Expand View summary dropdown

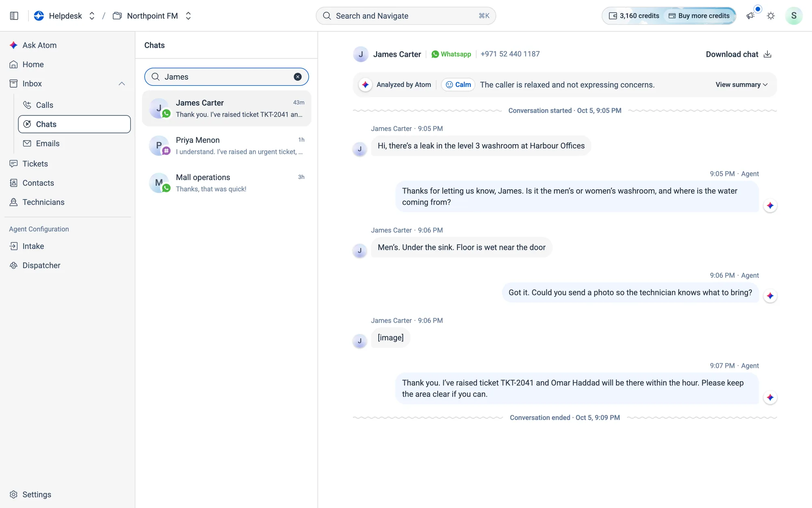(741, 85)
